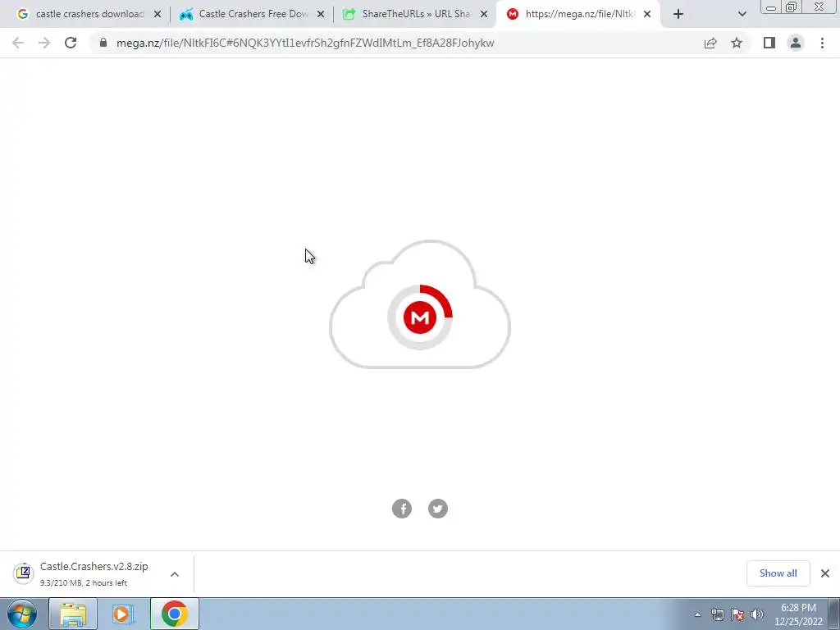
Task: Open the Windows Start menu
Action: (22, 614)
